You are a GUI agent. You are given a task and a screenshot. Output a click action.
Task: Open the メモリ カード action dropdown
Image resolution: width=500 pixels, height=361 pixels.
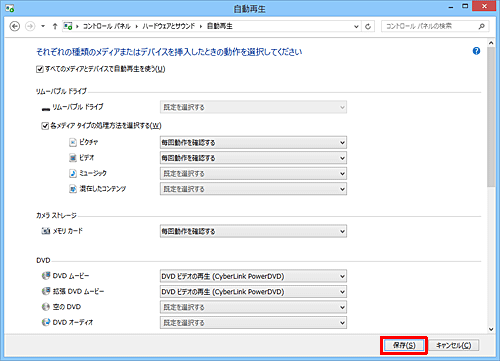coord(253,231)
